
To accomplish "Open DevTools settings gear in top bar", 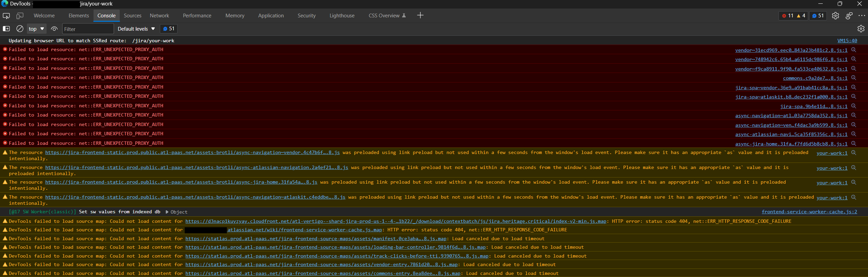I will pyautogui.click(x=835, y=16).
